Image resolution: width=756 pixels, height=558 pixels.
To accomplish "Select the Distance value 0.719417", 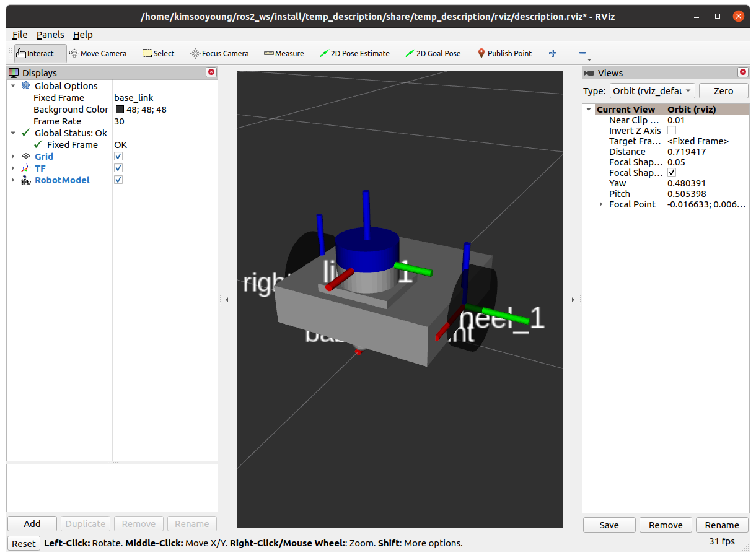I will [687, 152].
